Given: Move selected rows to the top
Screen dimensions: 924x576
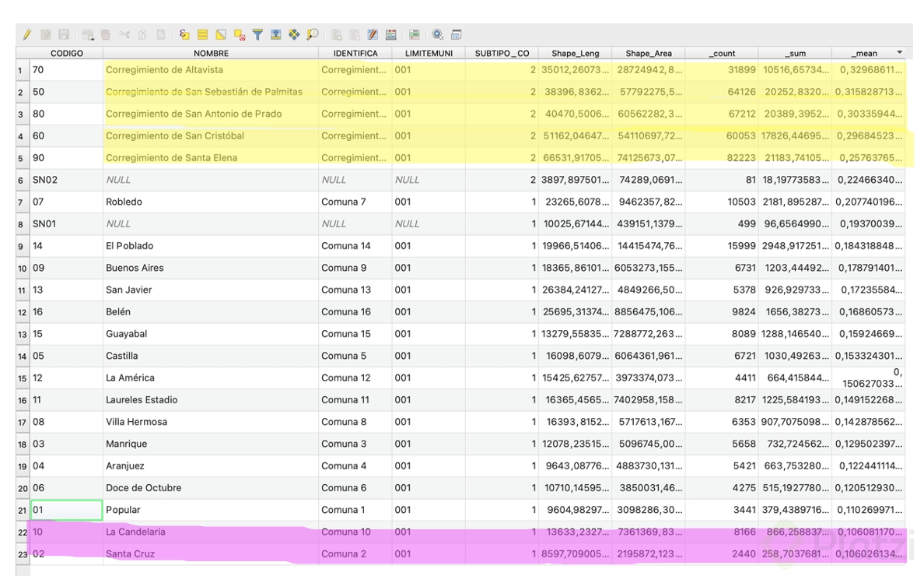Looking at the screenshot, I should pos(275,35).
